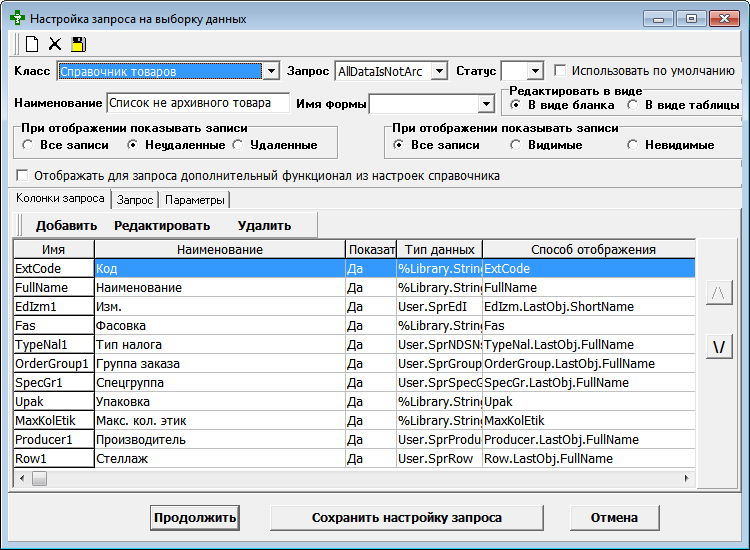The width and height of the screenshot is (750, 550).
Task: Select the 'FullName' name cell
Action: pyautogui.click(x=54, y=287)
